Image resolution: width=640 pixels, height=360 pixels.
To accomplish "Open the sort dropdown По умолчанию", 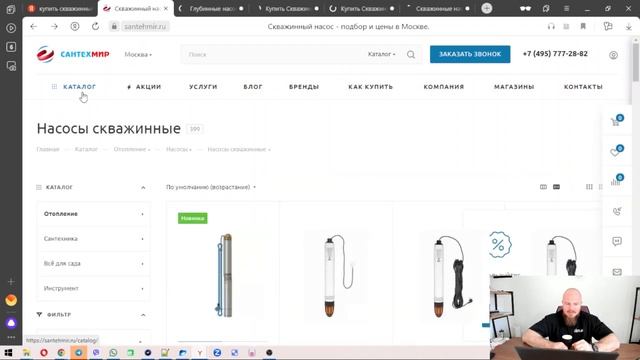I will [x=211, y=187].
